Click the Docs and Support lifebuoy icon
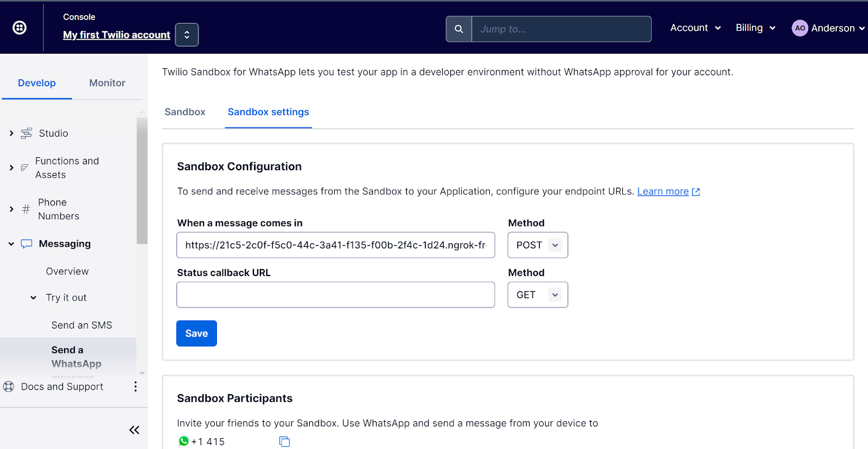 click(x=9, y=387)
